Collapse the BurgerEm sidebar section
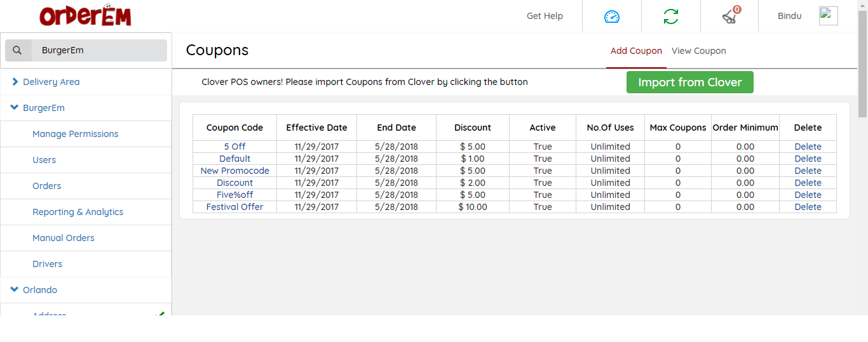868x342 pixels. tap(15, 108)
